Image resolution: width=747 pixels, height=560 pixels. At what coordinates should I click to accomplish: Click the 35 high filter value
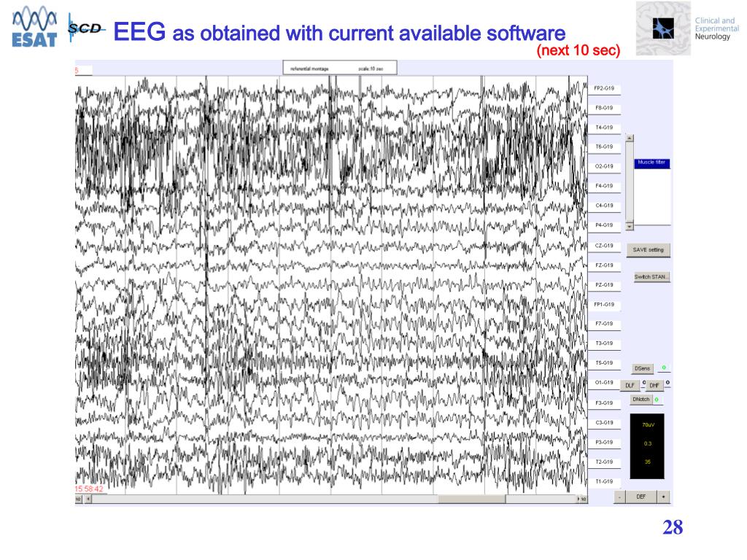[648, 462]
